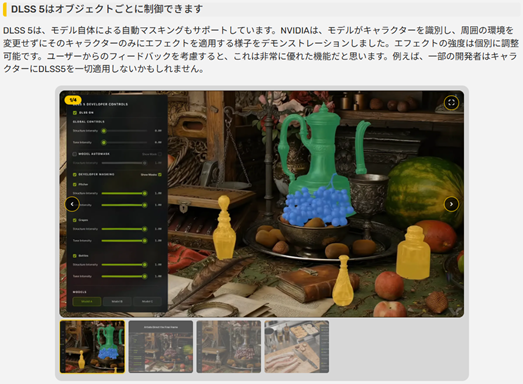Select the first thumbnail with green pitcher mask
523x384 pixels.
coord(92,347)
